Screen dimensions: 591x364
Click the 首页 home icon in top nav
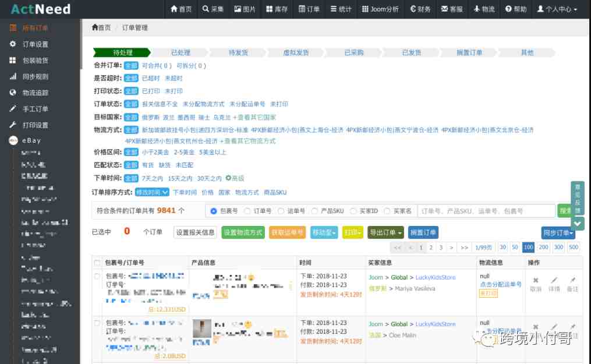coord(174,9)
